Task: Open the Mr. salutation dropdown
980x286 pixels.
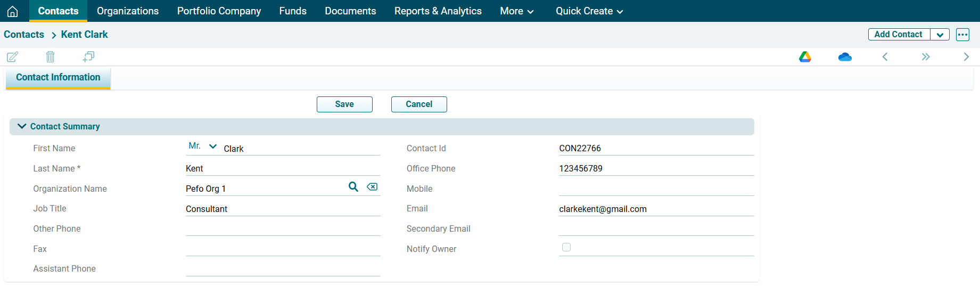Action: tap(203, 146)
